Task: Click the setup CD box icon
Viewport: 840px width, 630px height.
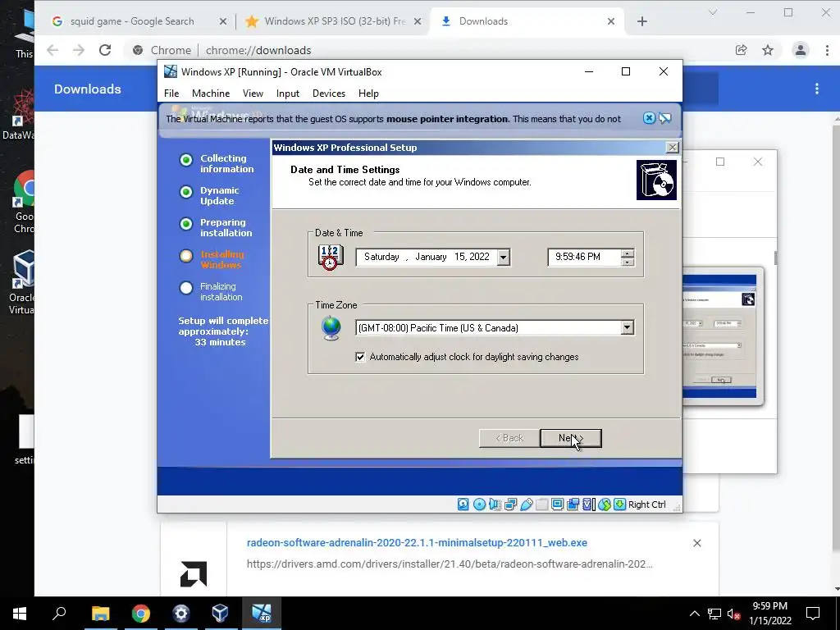Action: point(656,180)
